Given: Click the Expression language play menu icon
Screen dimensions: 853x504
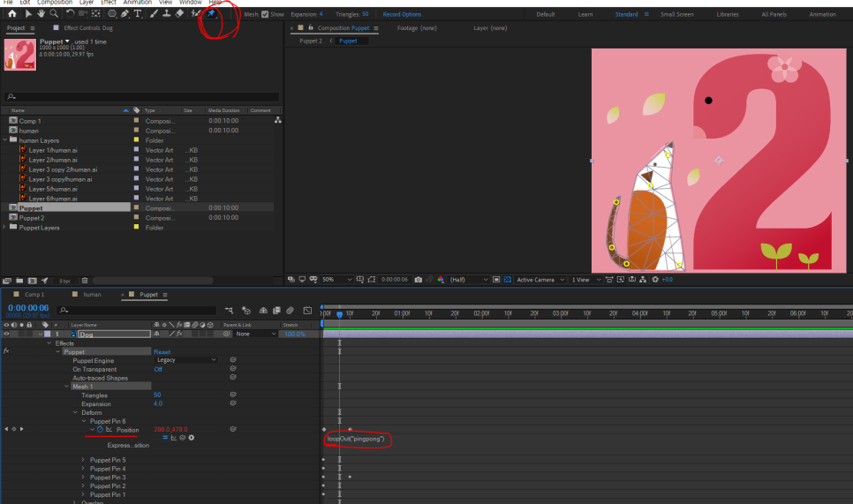Looking at the screenshot, I should click(x=192, y=438).
